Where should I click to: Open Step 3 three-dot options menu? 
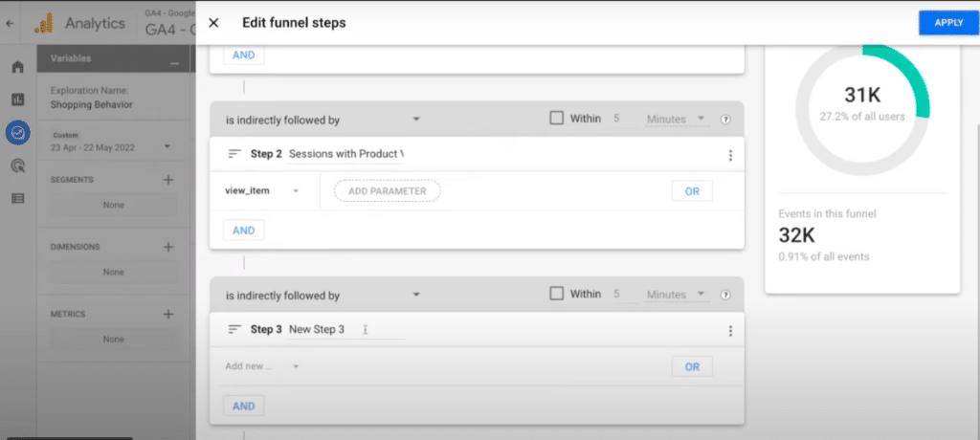730,331
